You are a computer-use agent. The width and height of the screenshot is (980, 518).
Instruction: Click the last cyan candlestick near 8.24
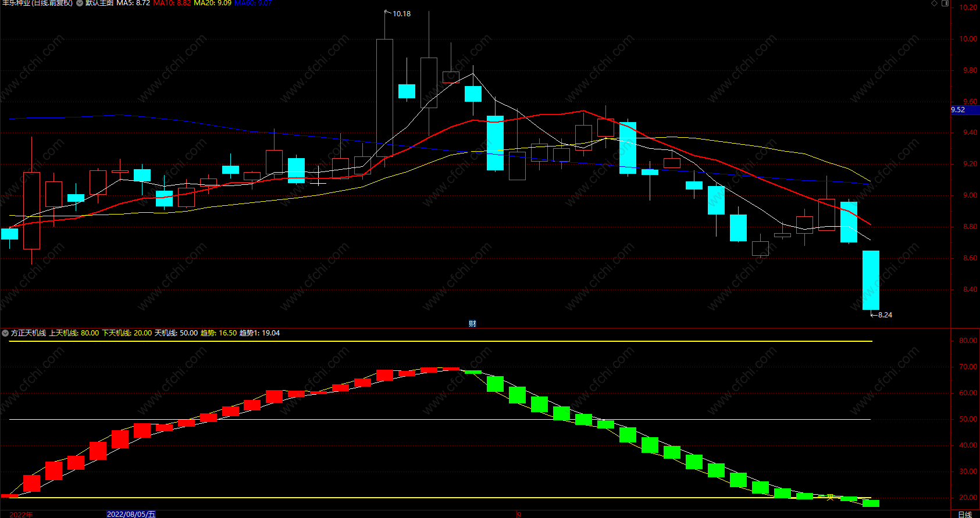tap(871, 280)
